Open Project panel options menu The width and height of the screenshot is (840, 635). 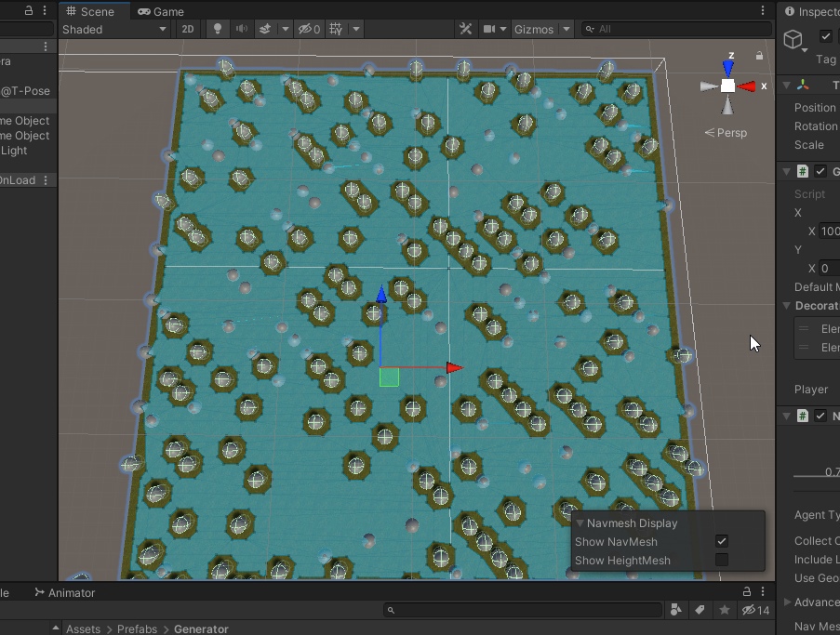point(763,591)
